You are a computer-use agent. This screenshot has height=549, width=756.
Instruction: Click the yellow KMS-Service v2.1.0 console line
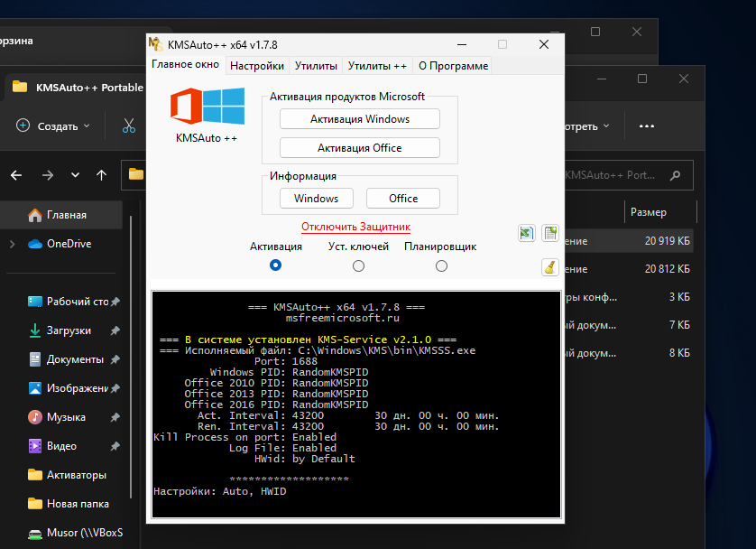coord(309,340)
